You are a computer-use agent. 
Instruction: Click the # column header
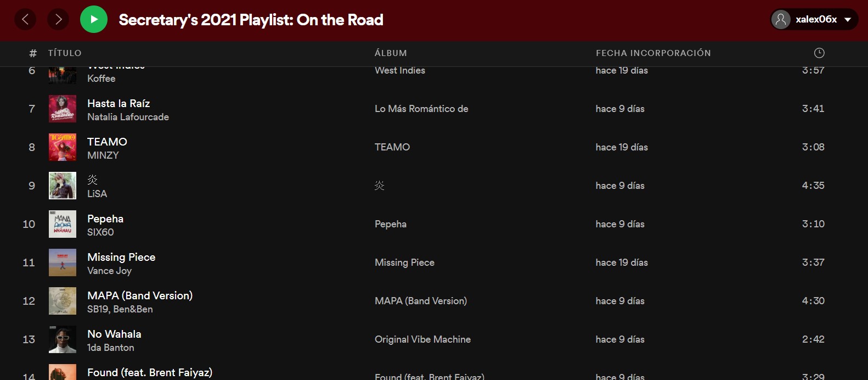pyautogui.click(x=33, y=53)
